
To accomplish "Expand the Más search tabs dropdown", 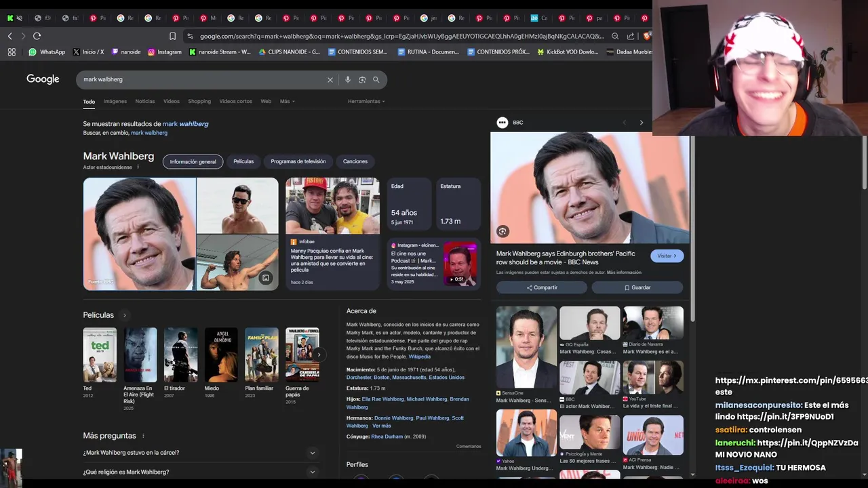I will coord(287,102).
